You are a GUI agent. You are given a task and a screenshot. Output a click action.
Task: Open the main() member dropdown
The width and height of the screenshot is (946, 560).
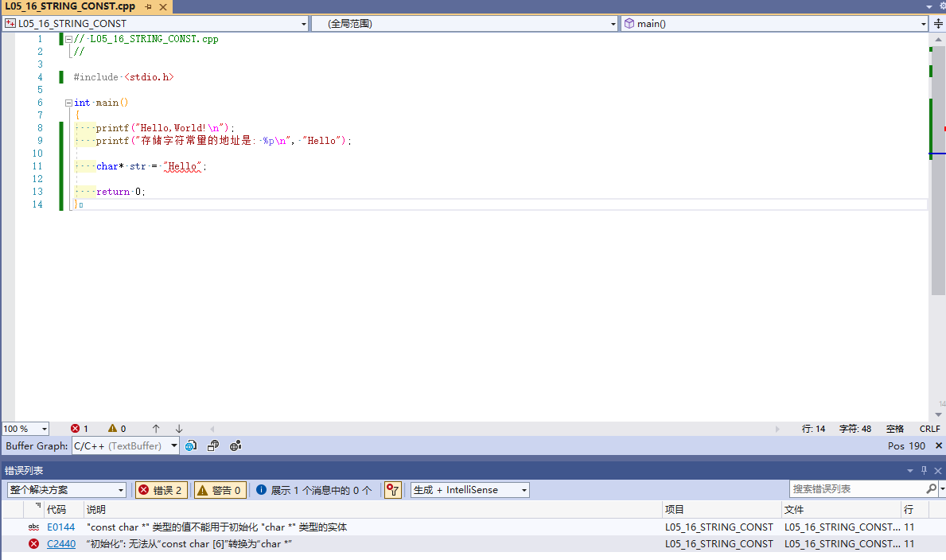click(x=775, y=24)
